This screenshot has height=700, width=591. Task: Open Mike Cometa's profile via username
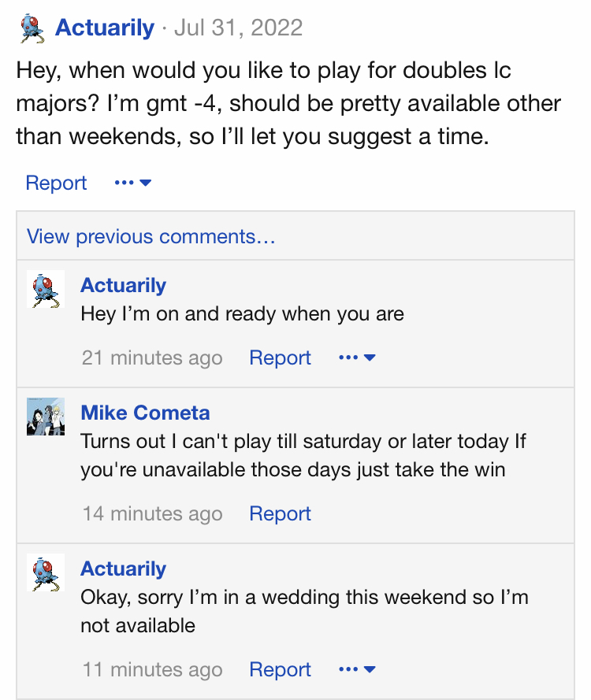click(x=145, y=413)
